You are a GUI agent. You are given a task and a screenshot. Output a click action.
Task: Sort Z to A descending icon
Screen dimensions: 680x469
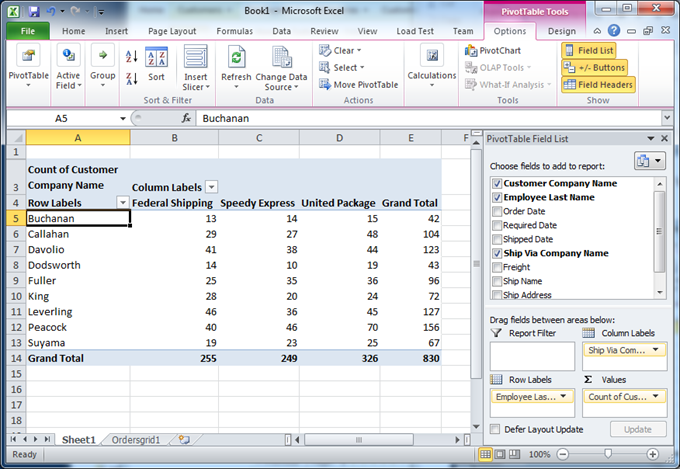pos(131,79)
